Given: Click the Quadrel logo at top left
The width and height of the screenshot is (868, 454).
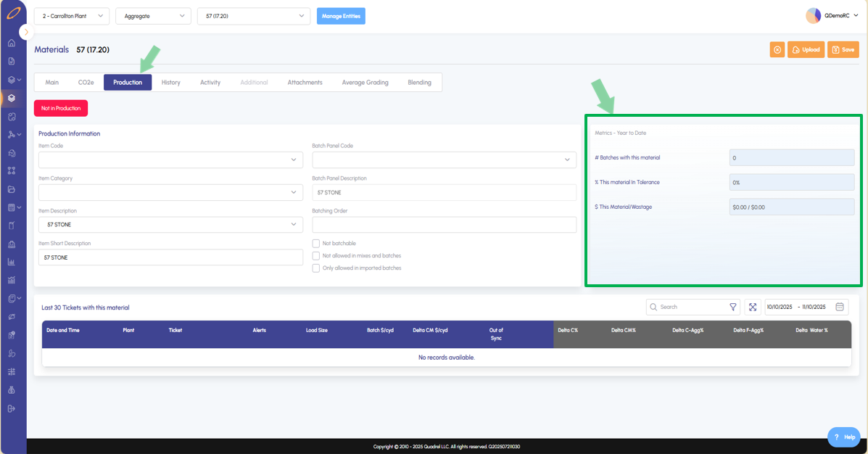Looking at the screenshot, I should tap(13, 13).
